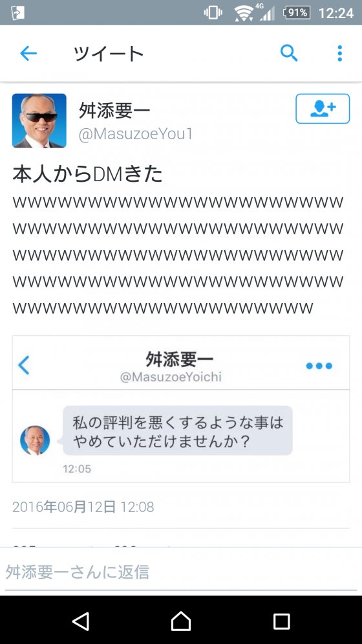Open the @MasuzoeYou1 handle link
The height and width of the screenshot is (644, 362).
coord(136,135)
